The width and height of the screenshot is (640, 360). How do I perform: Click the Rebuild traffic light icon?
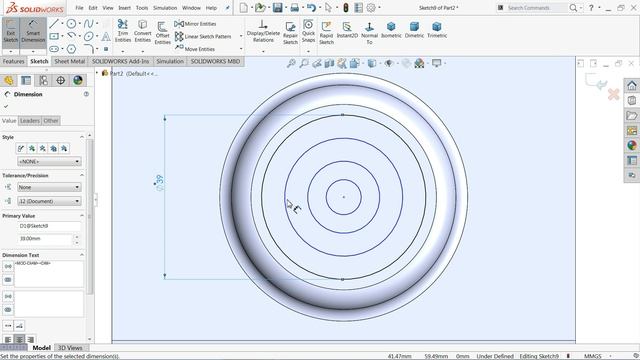[345, 7]
